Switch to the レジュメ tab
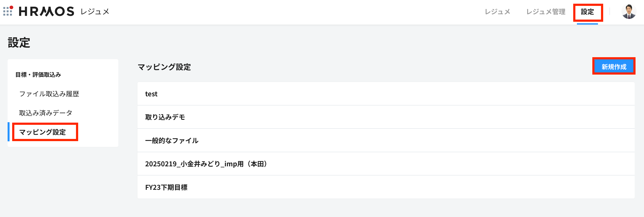644x217 pixels. pos(497,12)
